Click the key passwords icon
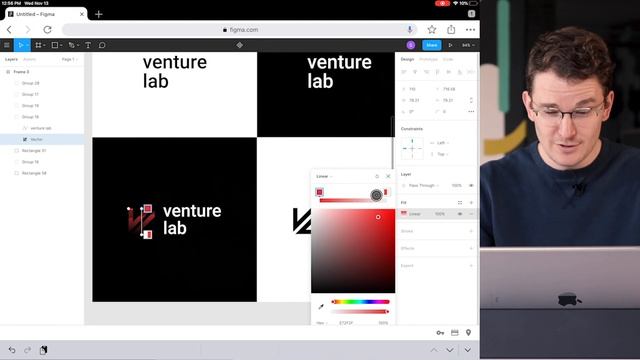 coord(440,333)
